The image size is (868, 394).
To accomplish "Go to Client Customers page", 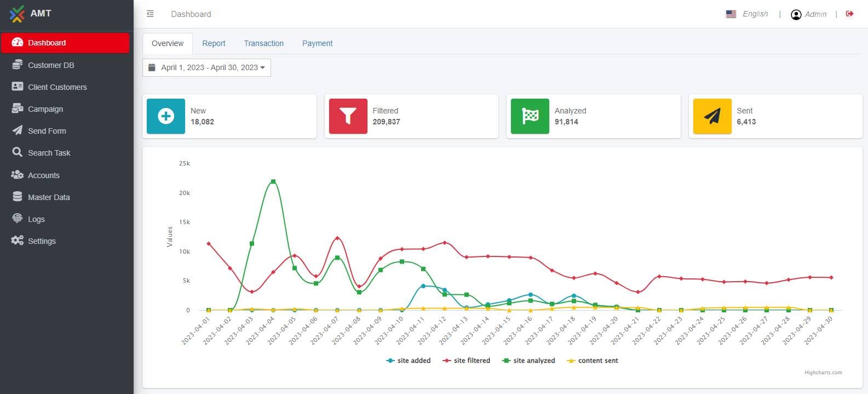I will tap(65, 87).
